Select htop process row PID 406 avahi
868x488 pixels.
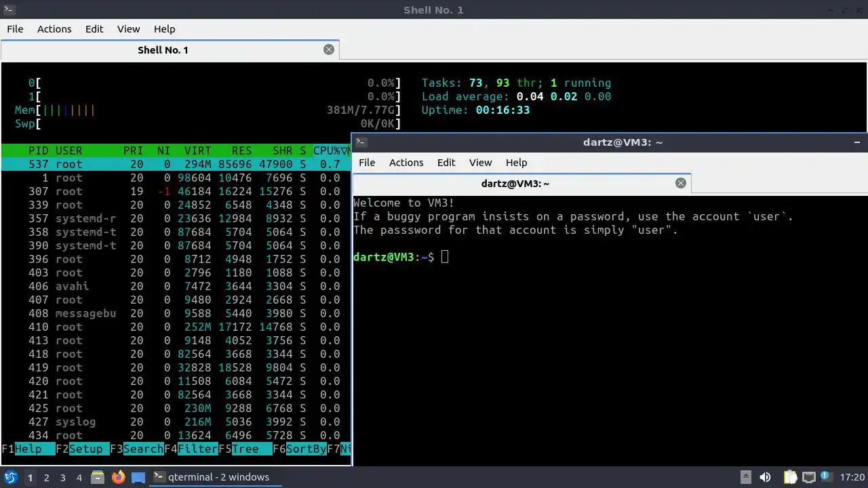pos(176,286)
